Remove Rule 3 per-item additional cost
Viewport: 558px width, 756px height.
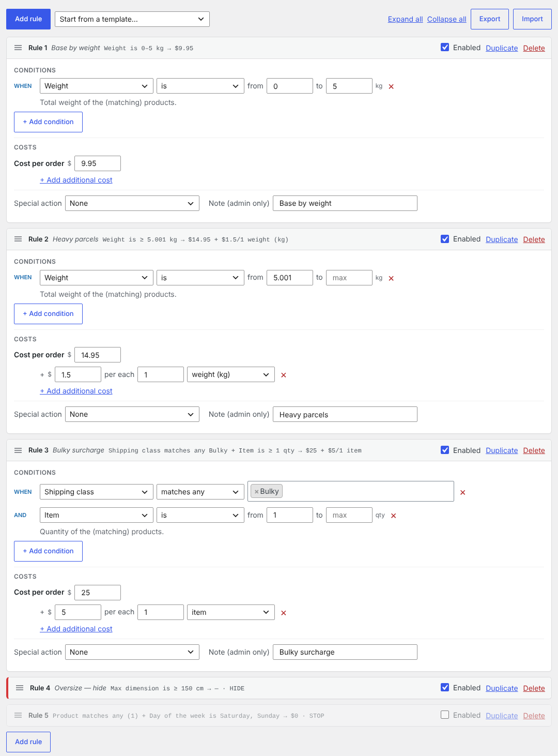point(283,613)
